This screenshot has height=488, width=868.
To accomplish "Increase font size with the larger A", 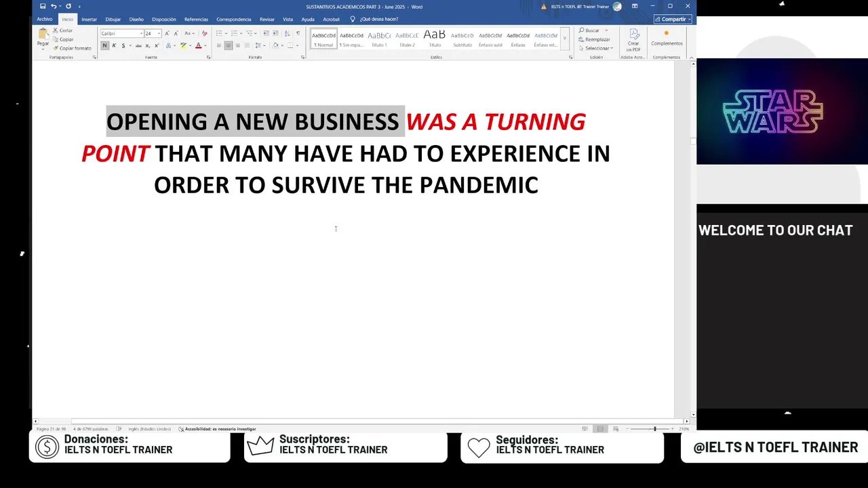I will [x=167, y=33].
